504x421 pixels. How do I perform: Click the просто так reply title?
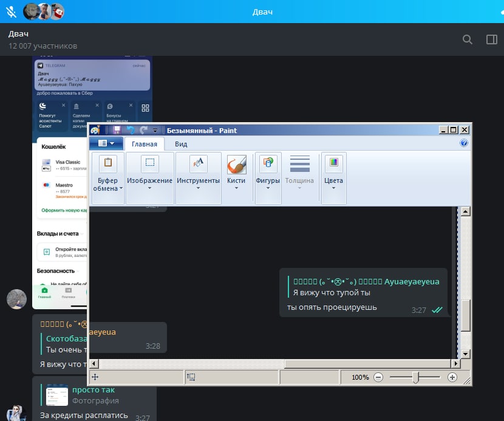(x=94, y=390)
